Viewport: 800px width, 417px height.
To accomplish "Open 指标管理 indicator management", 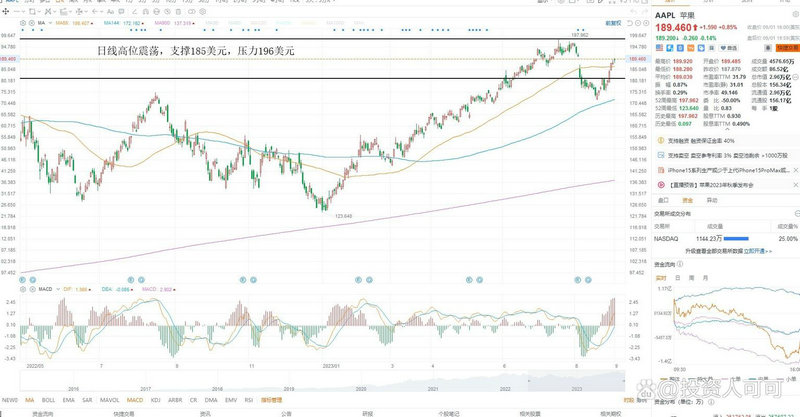I will [272, 400].
